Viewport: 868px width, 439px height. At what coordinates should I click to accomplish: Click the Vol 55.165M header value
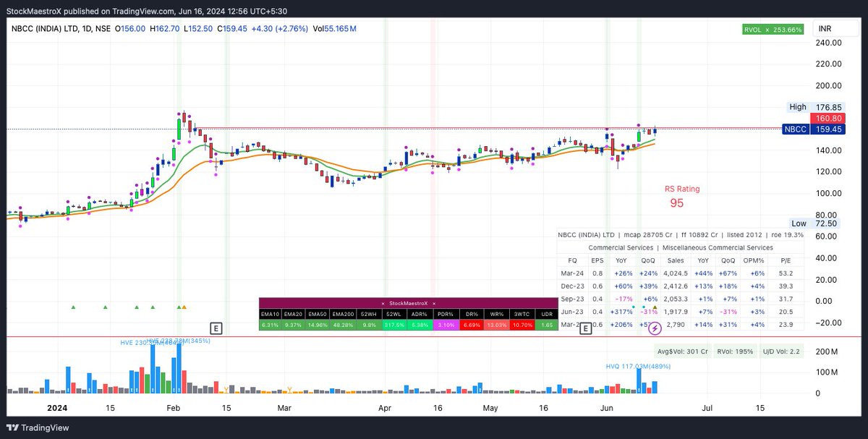click(x=334, y=28)
